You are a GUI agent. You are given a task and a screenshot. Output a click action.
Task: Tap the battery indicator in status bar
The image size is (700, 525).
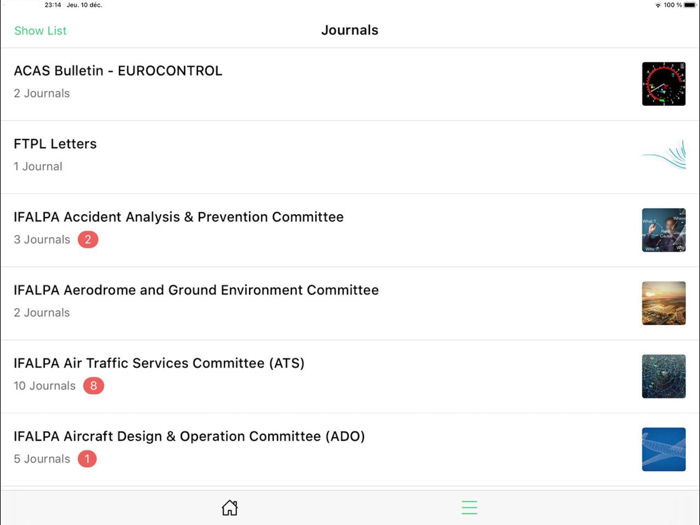point(690,5)
